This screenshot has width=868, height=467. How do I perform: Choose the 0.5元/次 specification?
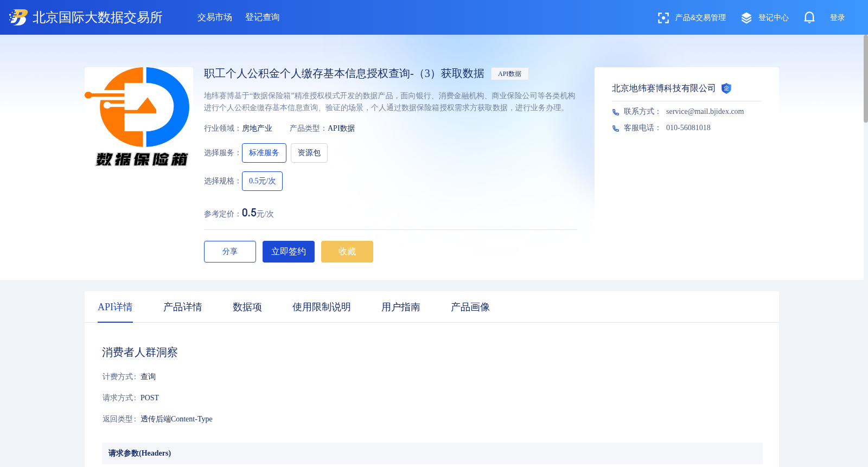point(263,181)
